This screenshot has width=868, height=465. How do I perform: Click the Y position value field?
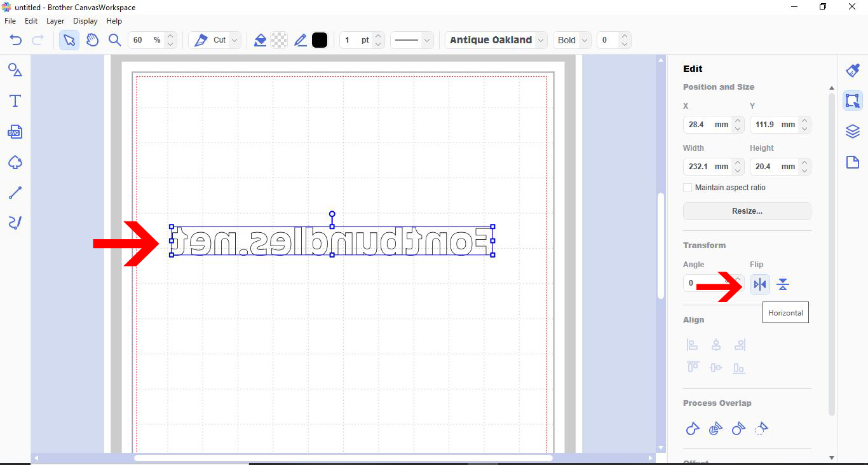point(775,125)
